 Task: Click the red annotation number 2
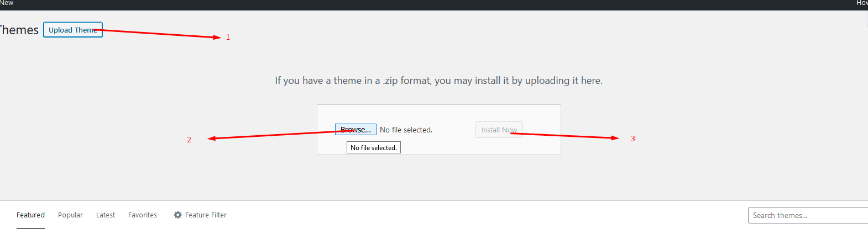(x=189, y=140)
